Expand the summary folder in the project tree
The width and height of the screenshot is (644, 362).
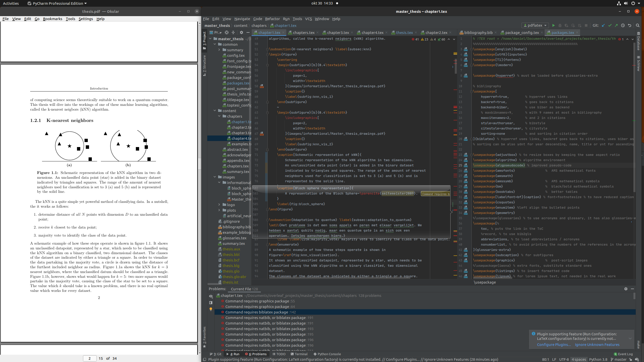[219, 50]
